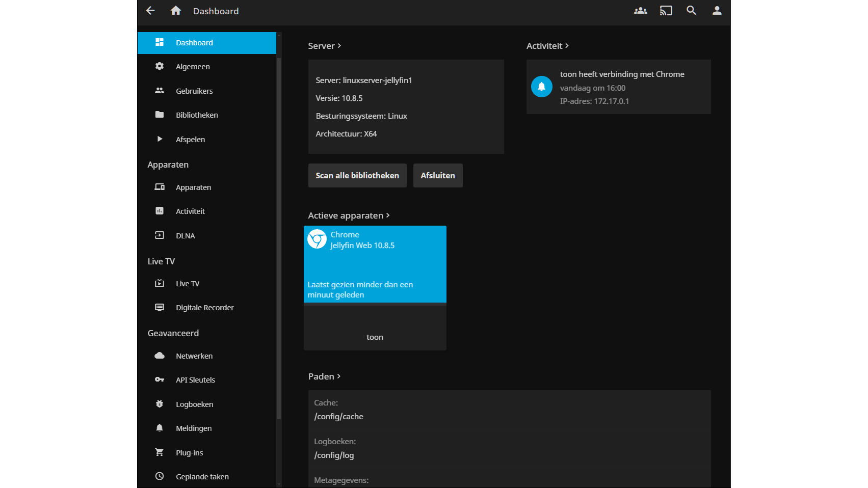Expand the Activiteit section header
This screenshot has width=868, height=488.
[547, 46]
